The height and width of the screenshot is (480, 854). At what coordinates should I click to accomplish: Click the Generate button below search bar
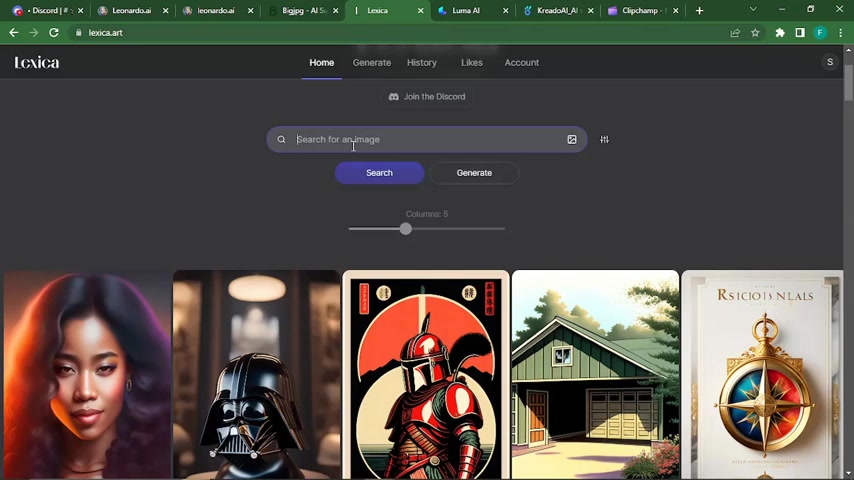[x=474, y=173]
